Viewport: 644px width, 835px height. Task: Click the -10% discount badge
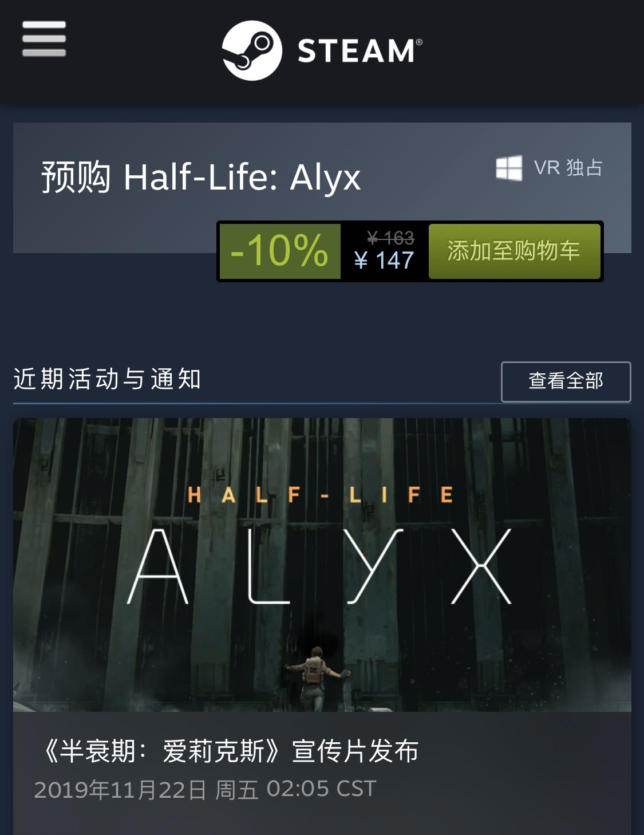point(280,251)
